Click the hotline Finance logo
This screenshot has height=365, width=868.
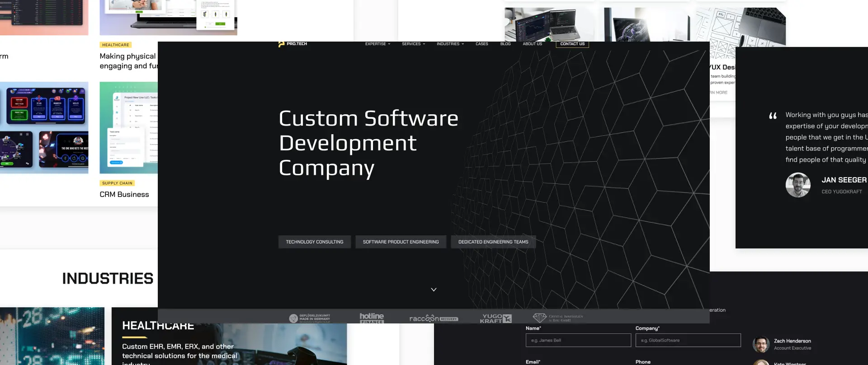(x=372, y=318)
